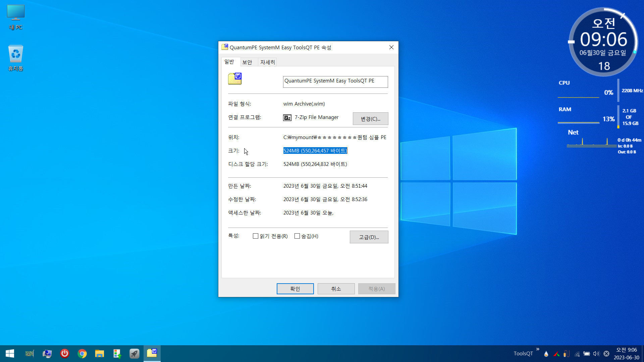Open File Explorer from the taskbar
This screenshot has height=362, width=644.
coord(100,354)
